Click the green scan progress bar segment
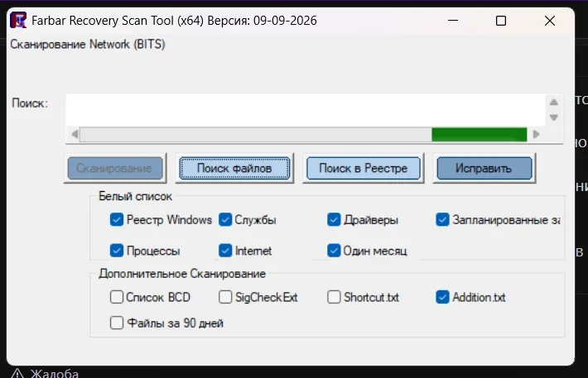Viewport: 588px width, 378px height. pyautogui.click(x=480, y=135)
